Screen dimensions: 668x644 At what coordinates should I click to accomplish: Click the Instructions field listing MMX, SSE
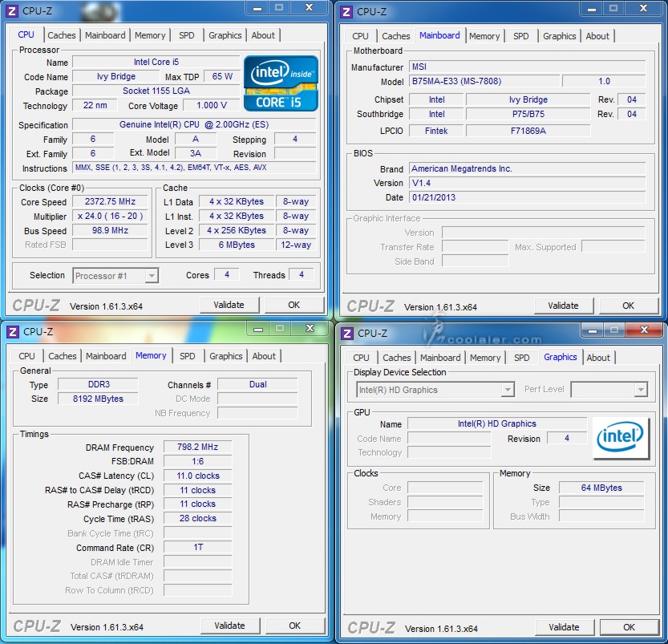point(194,168)
